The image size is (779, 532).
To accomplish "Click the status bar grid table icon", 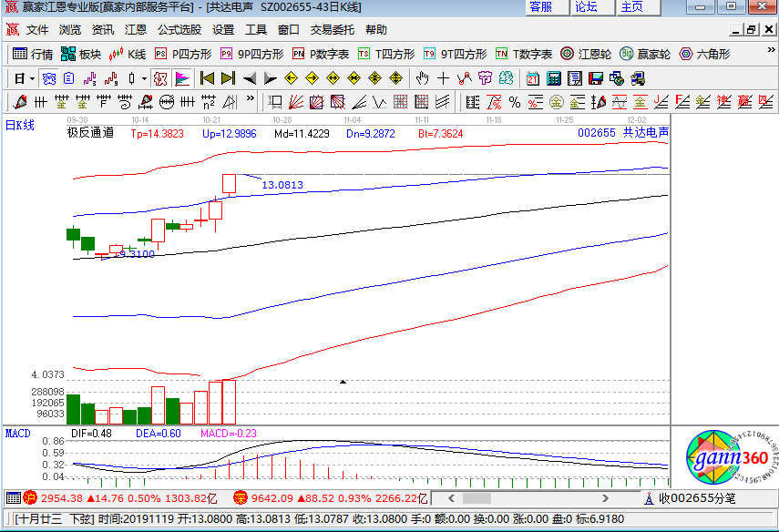I will point(14,497).
